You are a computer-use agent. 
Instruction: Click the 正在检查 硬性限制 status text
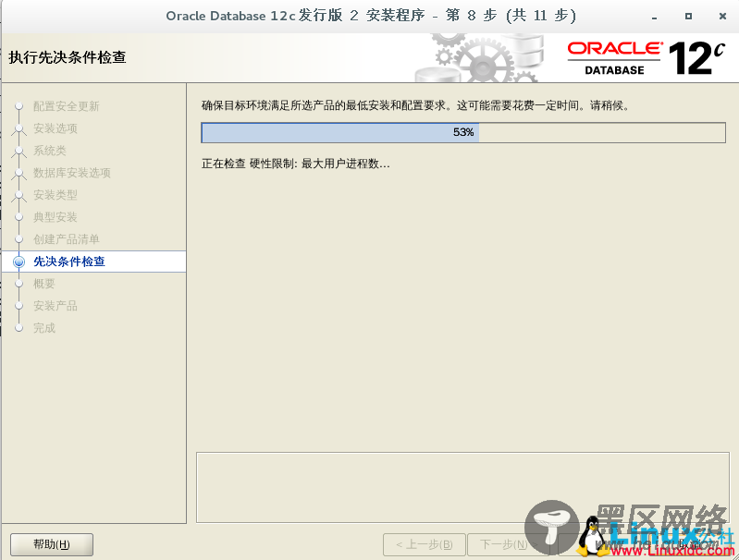295,164
